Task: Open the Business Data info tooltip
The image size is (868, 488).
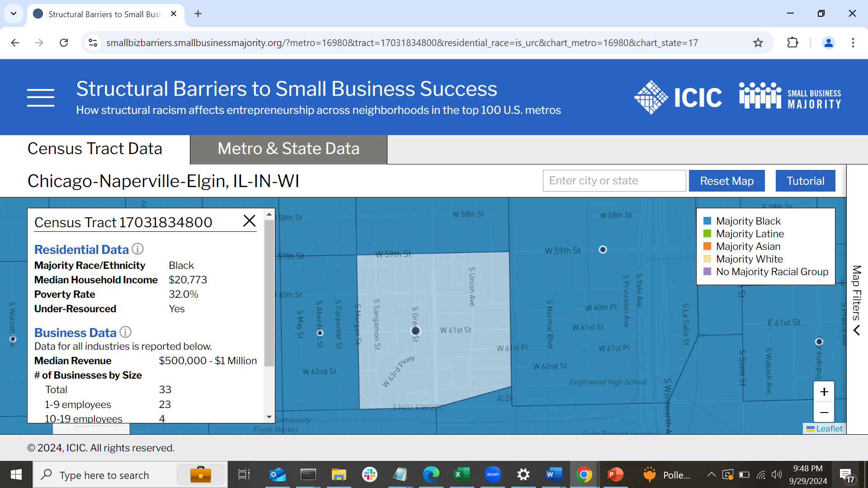Action: [x=125, y=332]
